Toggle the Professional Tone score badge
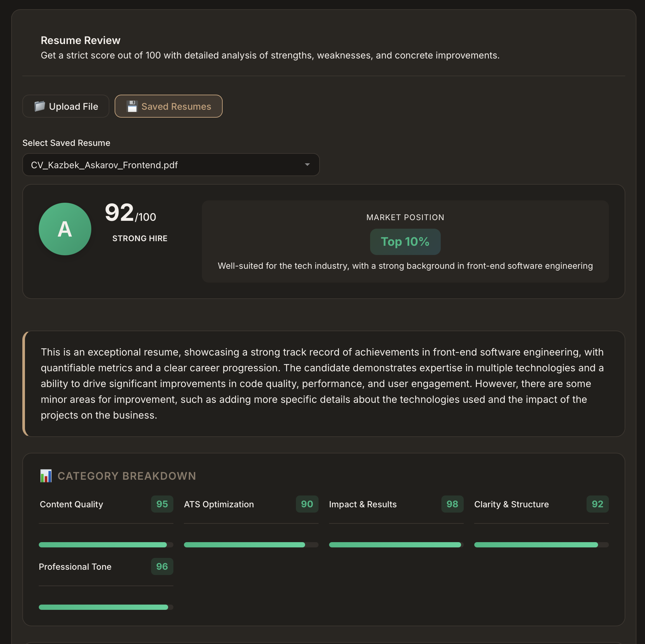The width and height of the screenshot is (645, 644). point(162,566)
